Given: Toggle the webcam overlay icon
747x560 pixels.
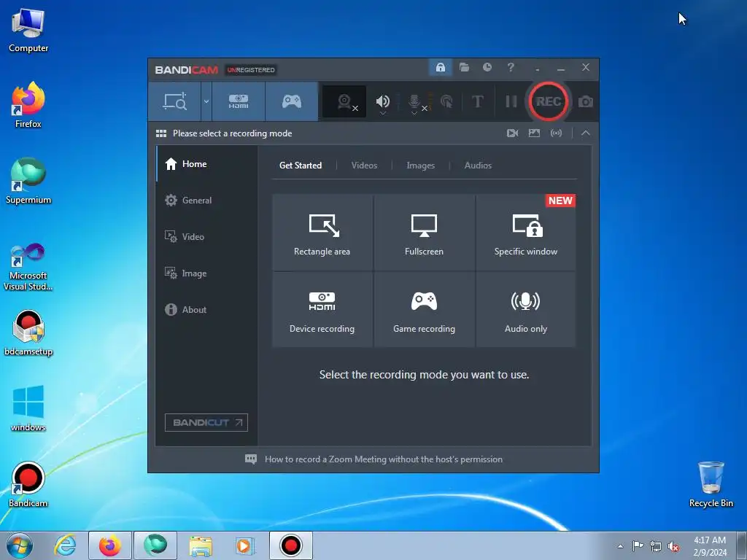Looking at the screenshot, I should coord(344,101).
